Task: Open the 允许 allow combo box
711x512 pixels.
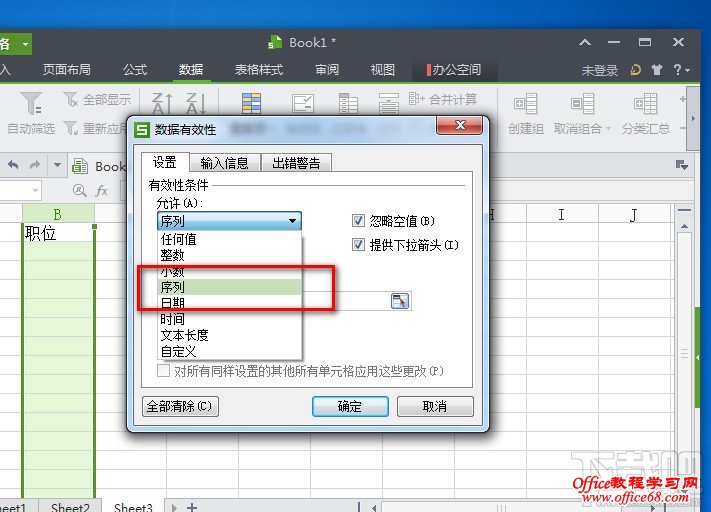Action: tap(229, 221)
